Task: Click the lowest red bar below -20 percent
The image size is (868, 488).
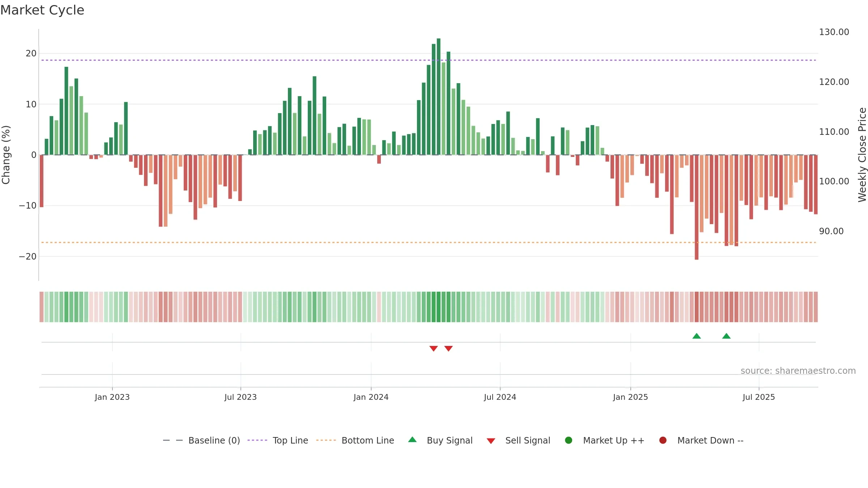Action: [x=697, y=207]
